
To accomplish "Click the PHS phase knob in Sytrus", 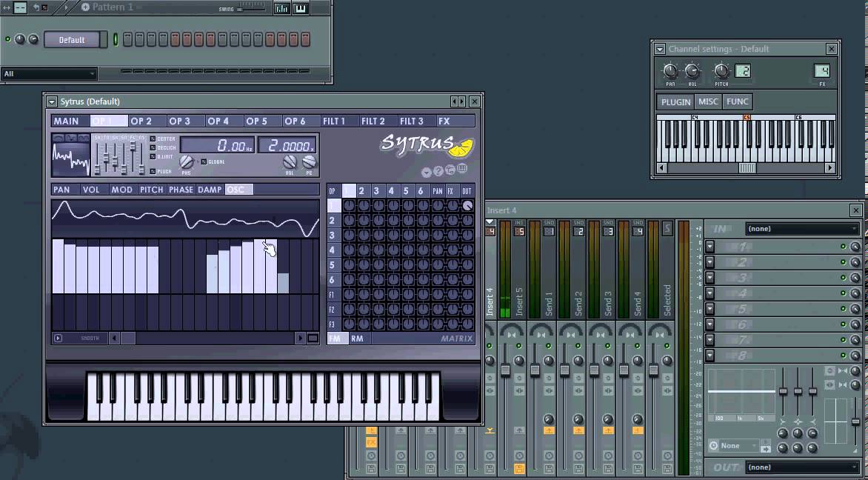I will coord(187,162).
